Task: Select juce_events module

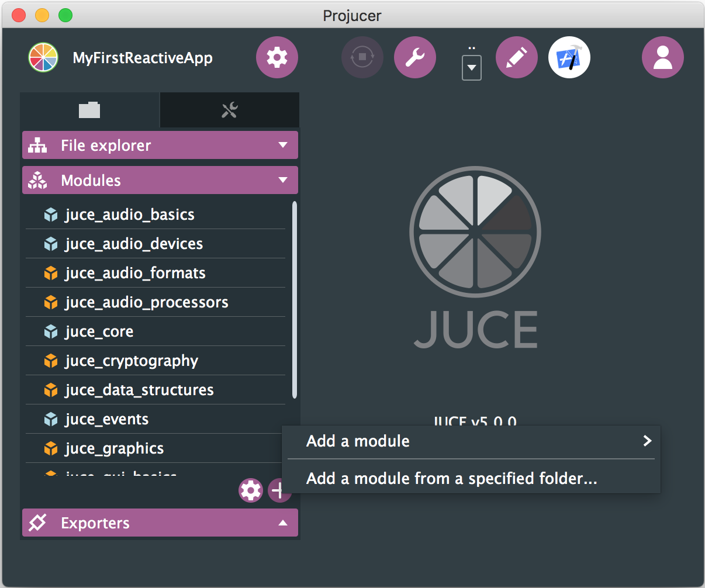Action: pos(155,419)
